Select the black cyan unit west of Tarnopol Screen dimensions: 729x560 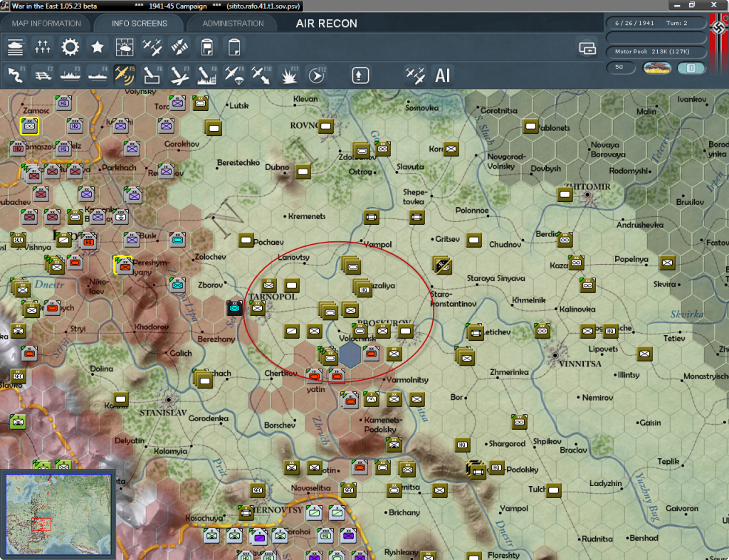click(234, 307)
